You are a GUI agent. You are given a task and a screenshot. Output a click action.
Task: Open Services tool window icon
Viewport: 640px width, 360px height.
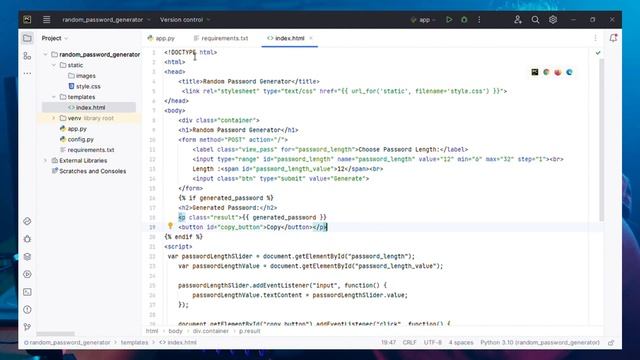27,274
